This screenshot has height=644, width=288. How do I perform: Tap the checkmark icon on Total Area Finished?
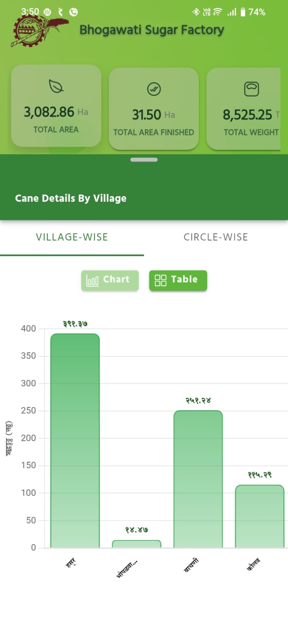click(x=154, y=89)
